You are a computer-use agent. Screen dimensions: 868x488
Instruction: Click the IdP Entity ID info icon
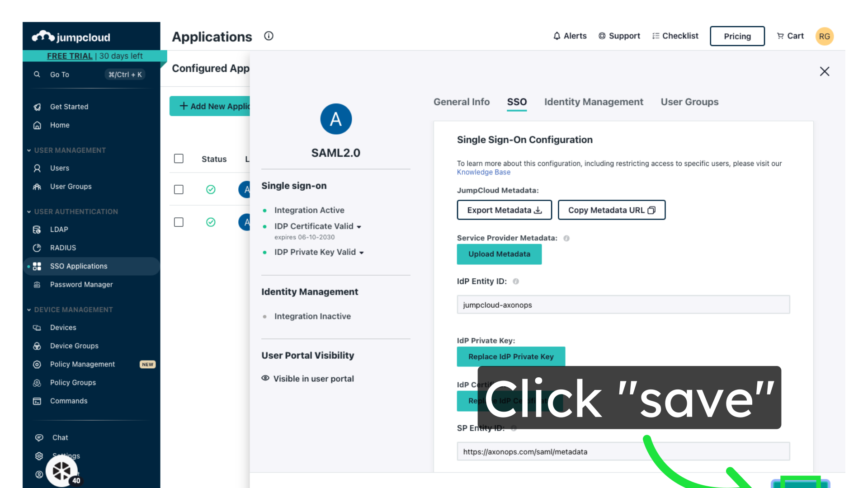pos(516,282)
